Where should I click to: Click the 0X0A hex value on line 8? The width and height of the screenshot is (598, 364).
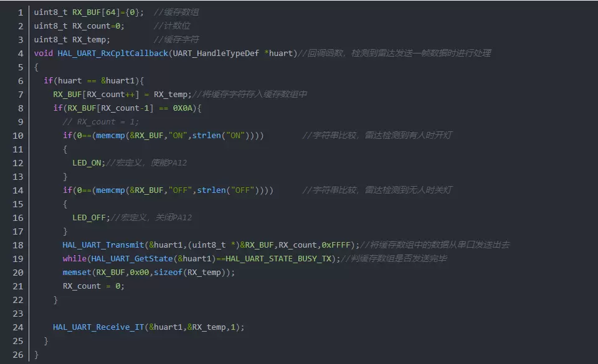pyautogui.click(x=185, y=108)
